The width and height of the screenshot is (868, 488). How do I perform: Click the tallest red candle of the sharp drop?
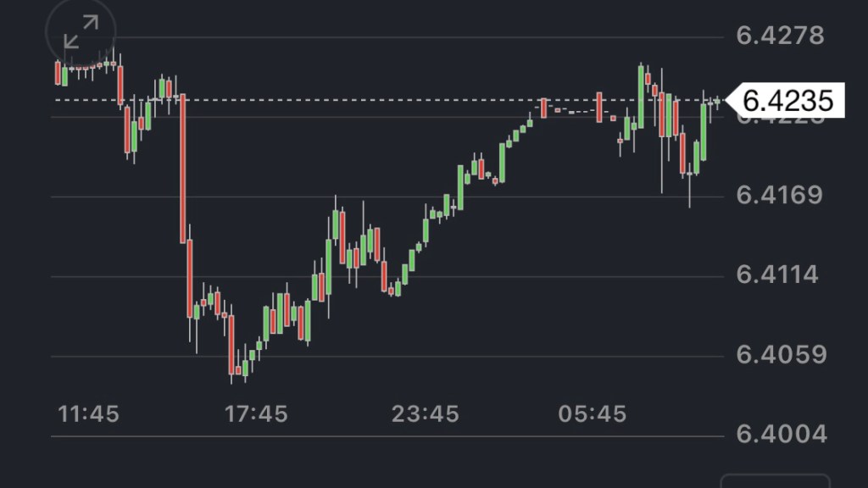tap(182, 168)
